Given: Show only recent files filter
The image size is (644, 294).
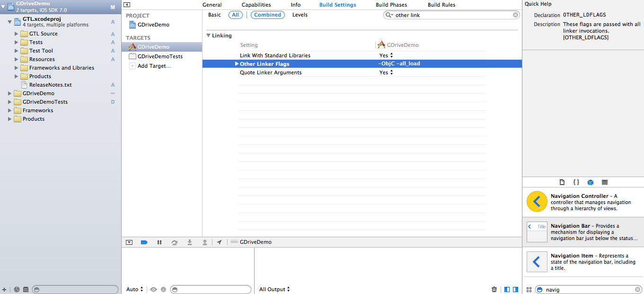Looking at the screenshot, I should coord(17,289).
